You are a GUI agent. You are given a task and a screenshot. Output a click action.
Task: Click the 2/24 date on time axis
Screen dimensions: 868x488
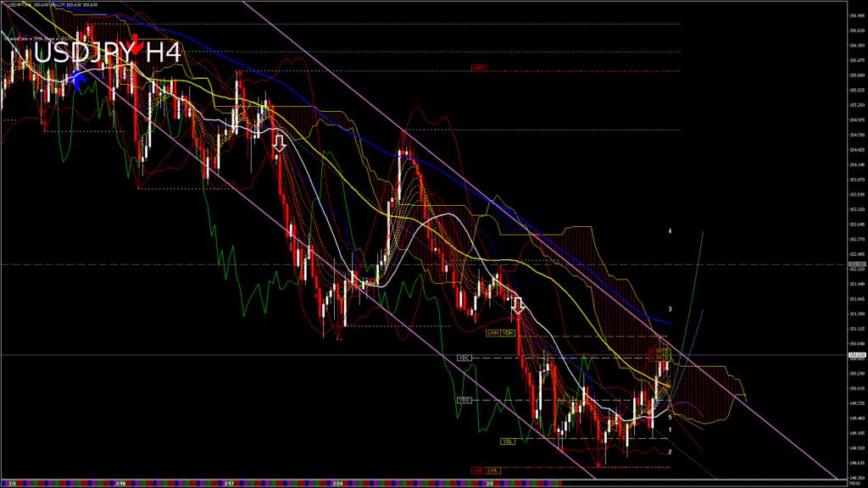(x=339, y=484)
